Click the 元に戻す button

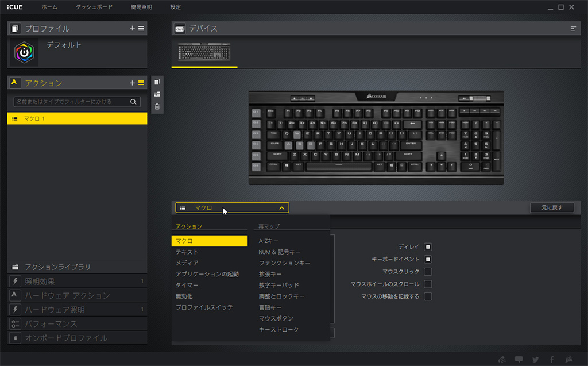pyautogui.click(x=552, y=207)
